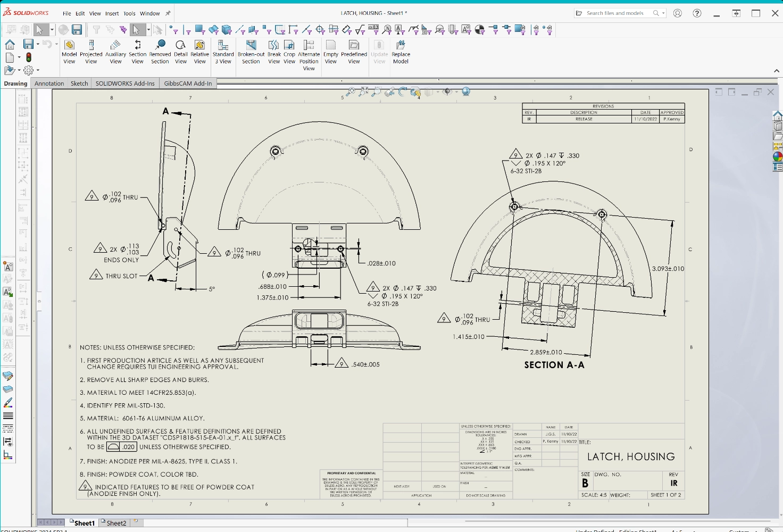Open the GibbsCAM Add-In tab

(188, 84)
